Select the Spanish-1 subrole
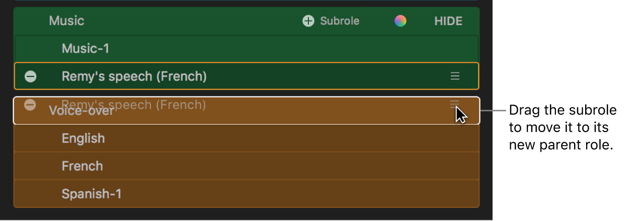The image size is (644, 221). [92, 194]
